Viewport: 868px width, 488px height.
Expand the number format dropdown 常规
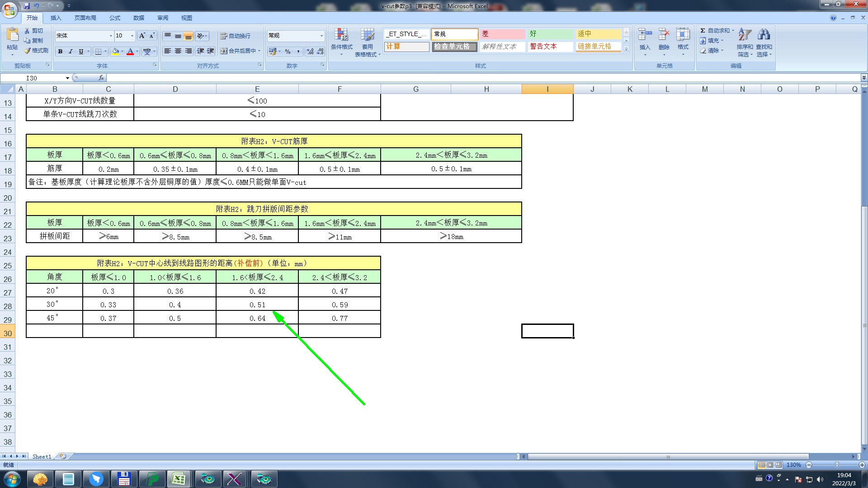(321, 36)
